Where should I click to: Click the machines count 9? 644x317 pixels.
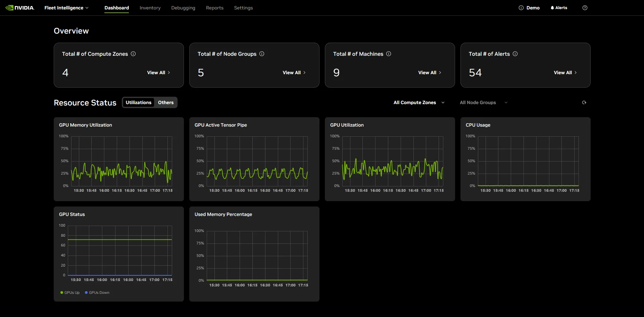[x=336, y=73]
